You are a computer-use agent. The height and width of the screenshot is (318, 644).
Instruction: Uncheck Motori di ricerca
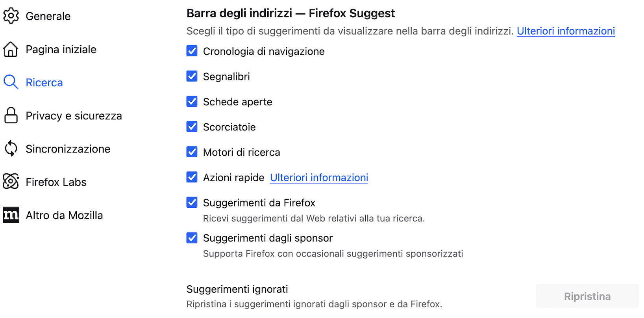point(192,152)
